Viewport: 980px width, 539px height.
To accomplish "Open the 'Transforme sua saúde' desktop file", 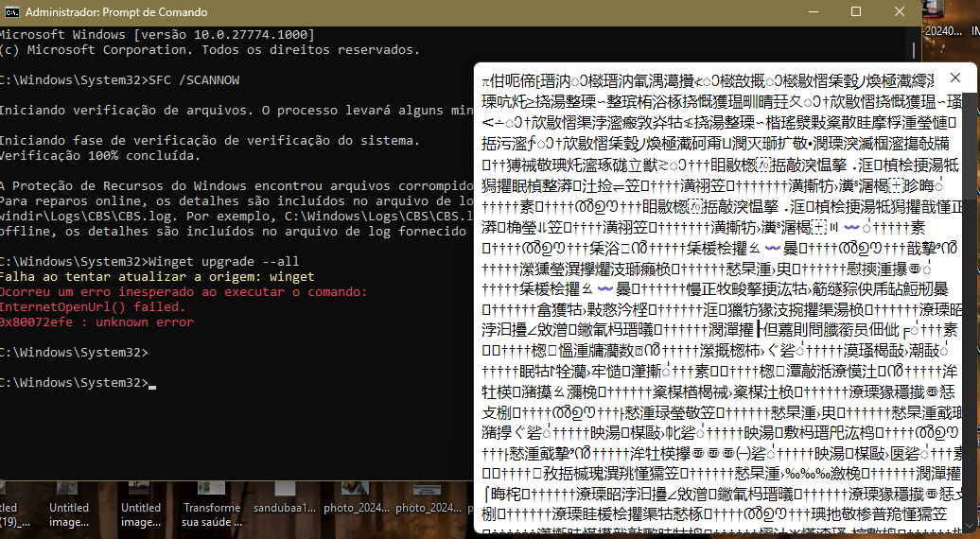I will pyautogui.click(x=211, y=503).
